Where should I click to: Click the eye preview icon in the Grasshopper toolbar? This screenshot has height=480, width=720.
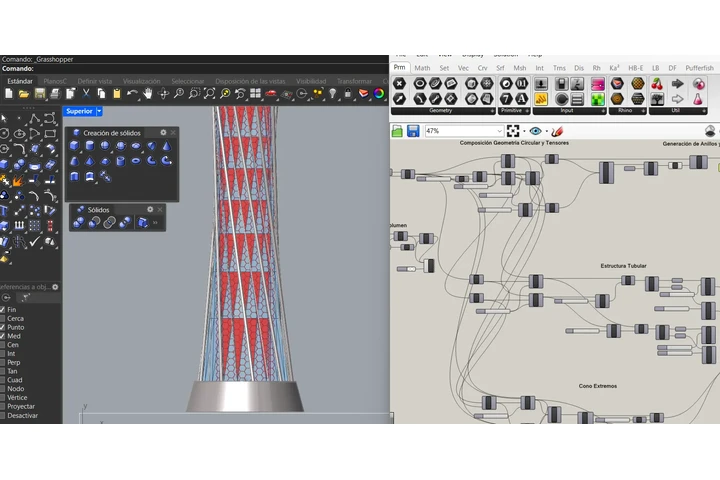point(536,131)
